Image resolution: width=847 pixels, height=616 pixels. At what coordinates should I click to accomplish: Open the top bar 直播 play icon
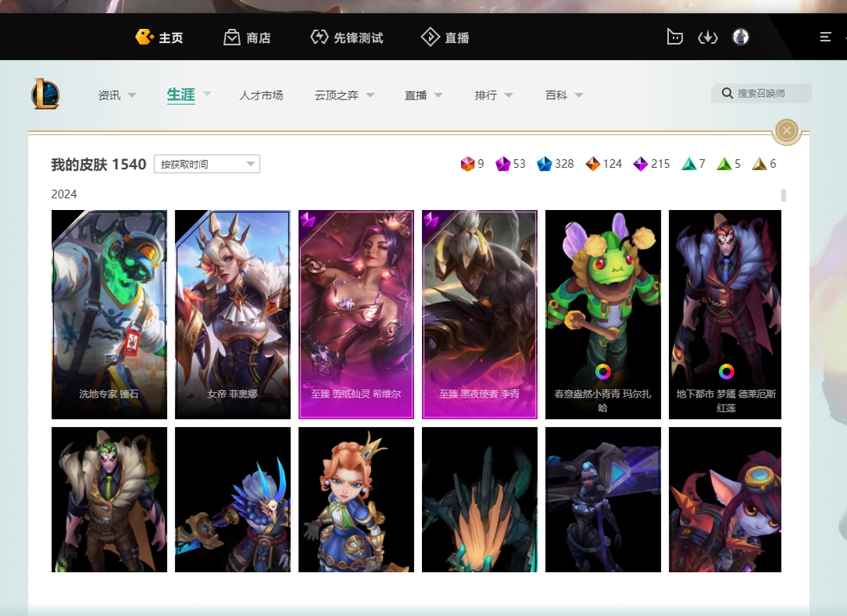coord(430,38)
